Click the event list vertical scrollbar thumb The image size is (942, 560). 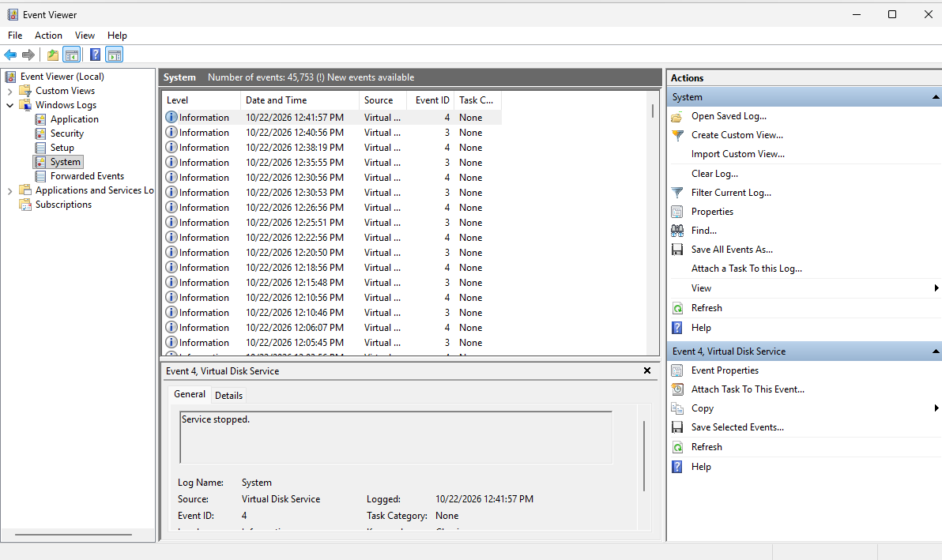pos(653,111)
